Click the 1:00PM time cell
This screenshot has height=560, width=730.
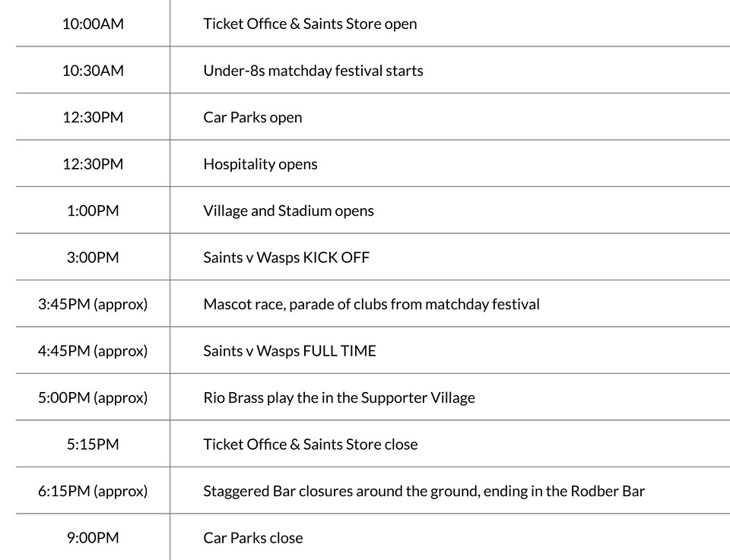[x=93, y=210]
